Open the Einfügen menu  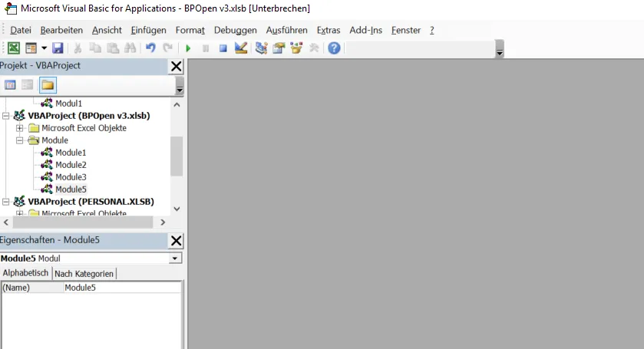(x=148, y=31)
